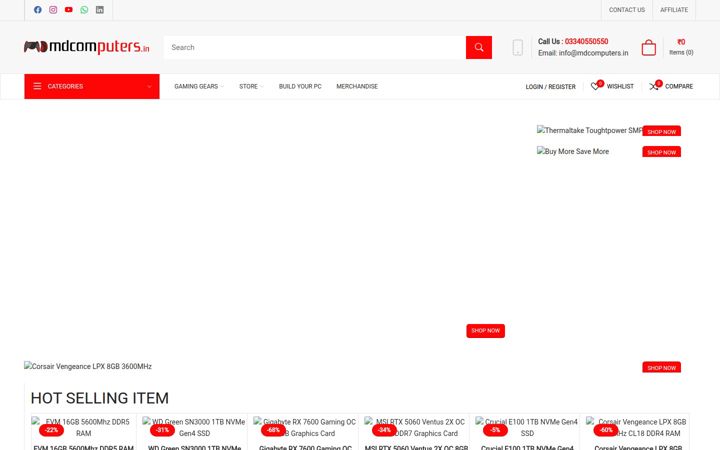Open the Merchandise menu item
The width and height of the screenshot is (720, 450).
[357, 86]
